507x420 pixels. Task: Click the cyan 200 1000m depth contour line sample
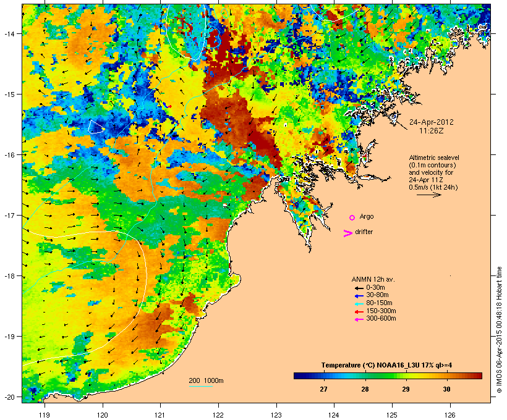[201, 386]
